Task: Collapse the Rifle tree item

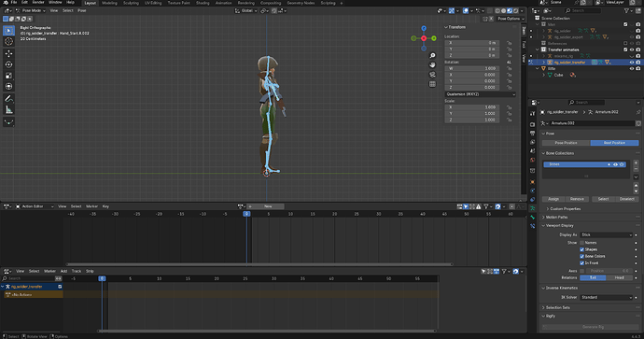Action: (x=538, y=68)
